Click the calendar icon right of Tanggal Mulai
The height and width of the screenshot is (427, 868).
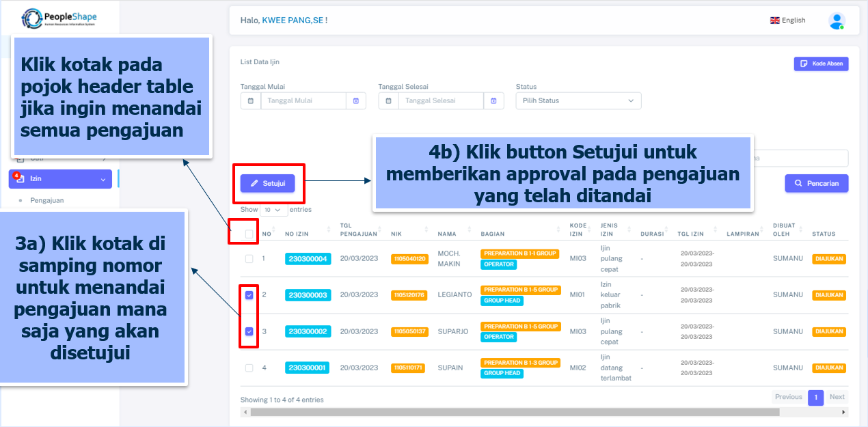[356, 100]
